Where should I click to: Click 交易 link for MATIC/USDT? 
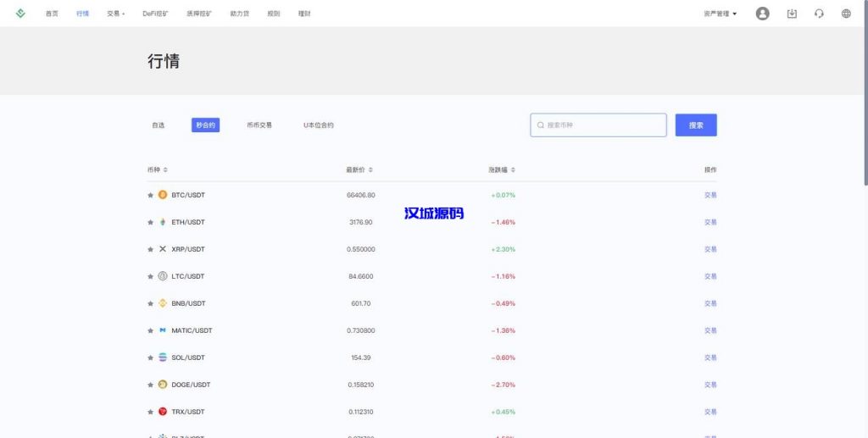(710, 330)
